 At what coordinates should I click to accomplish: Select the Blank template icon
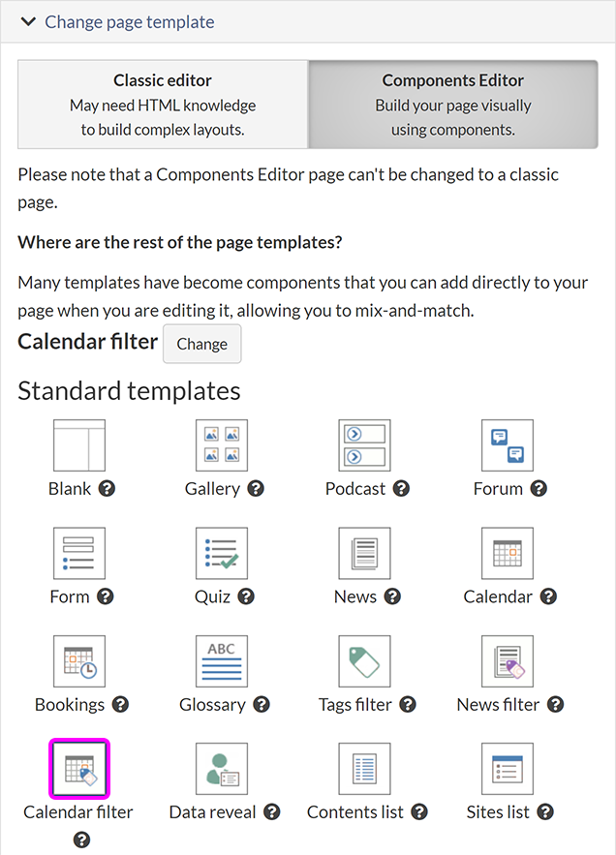tap(78, 445)
